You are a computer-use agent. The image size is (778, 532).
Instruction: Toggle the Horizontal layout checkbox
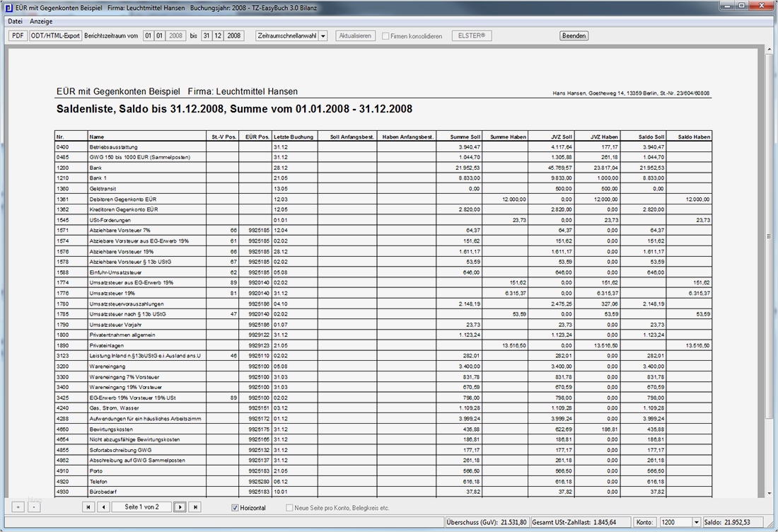pyautogui.click(x=236, y=507)
